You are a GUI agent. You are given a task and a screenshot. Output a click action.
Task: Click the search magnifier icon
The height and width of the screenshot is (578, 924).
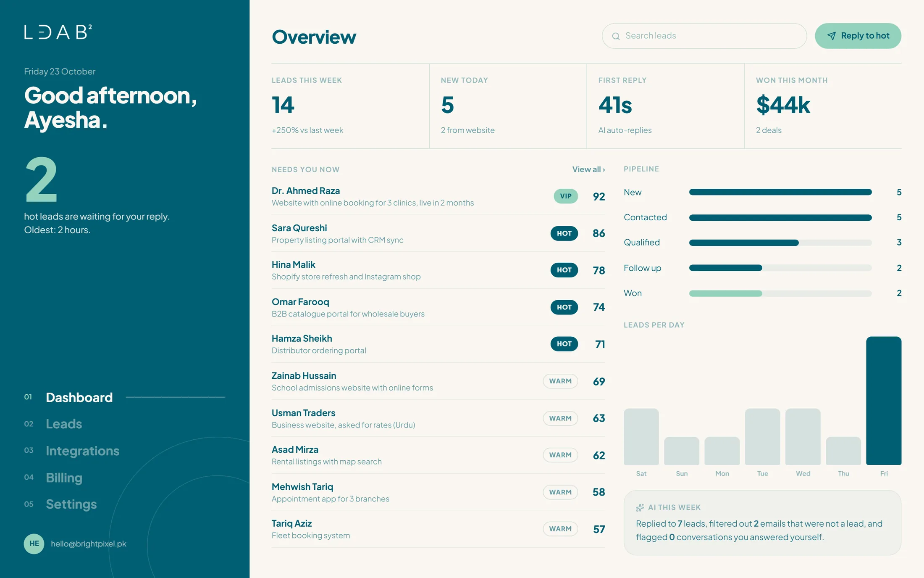[x=616, y=36]
